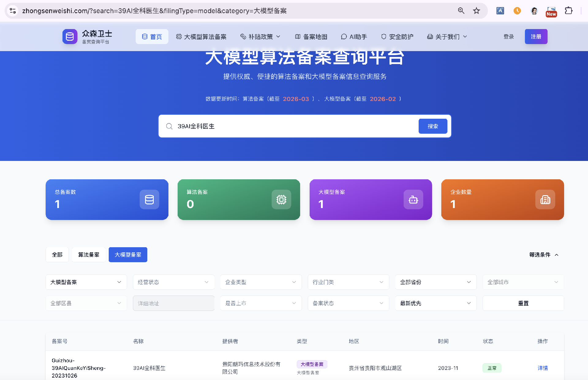This screenshot has height=380, width=588.
Task: Bookmark this page with the star icon
Action: click(477, 11)
